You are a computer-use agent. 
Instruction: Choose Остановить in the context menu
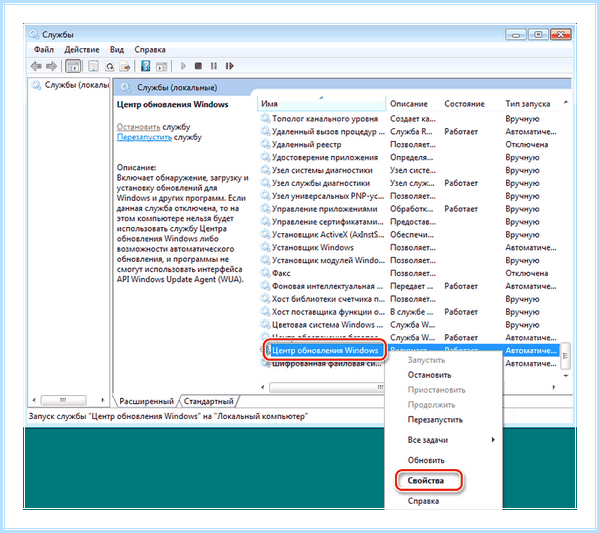click(x=429, y=375)
